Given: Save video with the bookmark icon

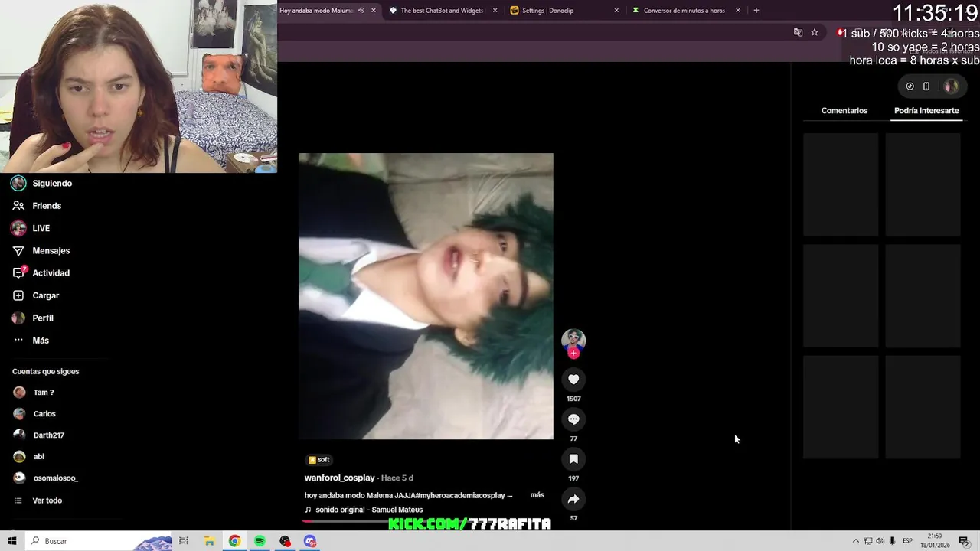Looking at the screenshot, I should [573, 458].
